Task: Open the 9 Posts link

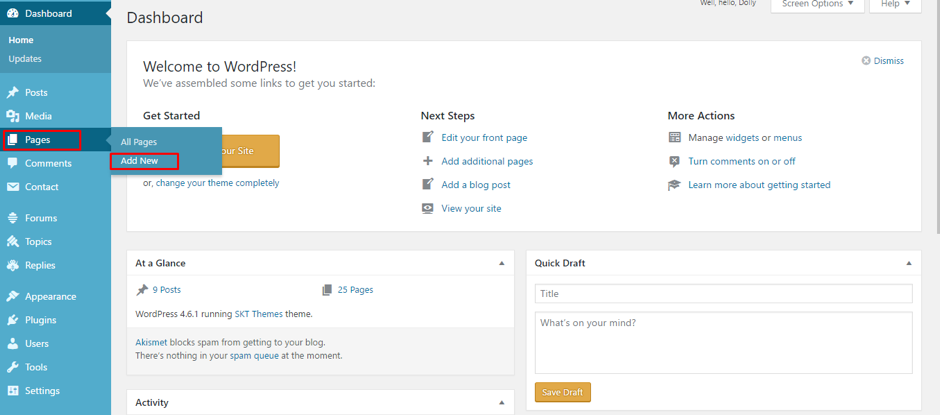Action: (167, 290)
